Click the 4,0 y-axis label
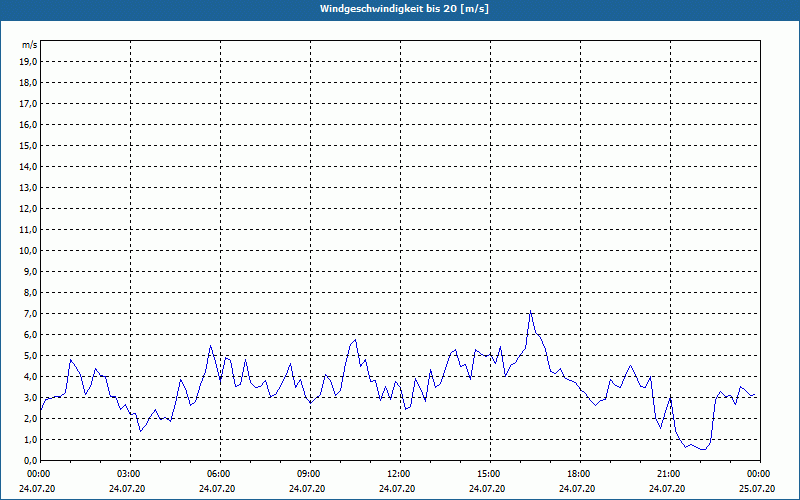800x500 pixels. tap(30, 377)
